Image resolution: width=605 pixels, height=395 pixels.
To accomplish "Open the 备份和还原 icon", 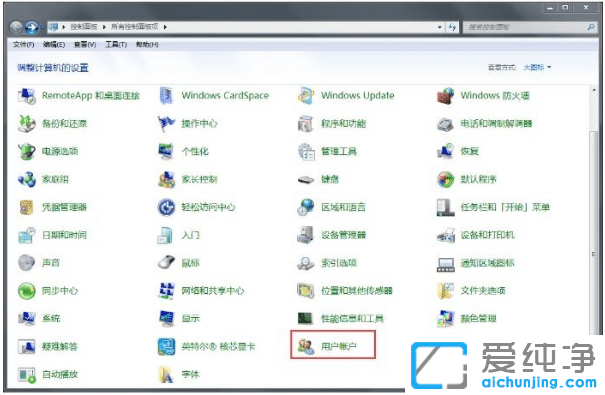I will click(x=27, y=123).
